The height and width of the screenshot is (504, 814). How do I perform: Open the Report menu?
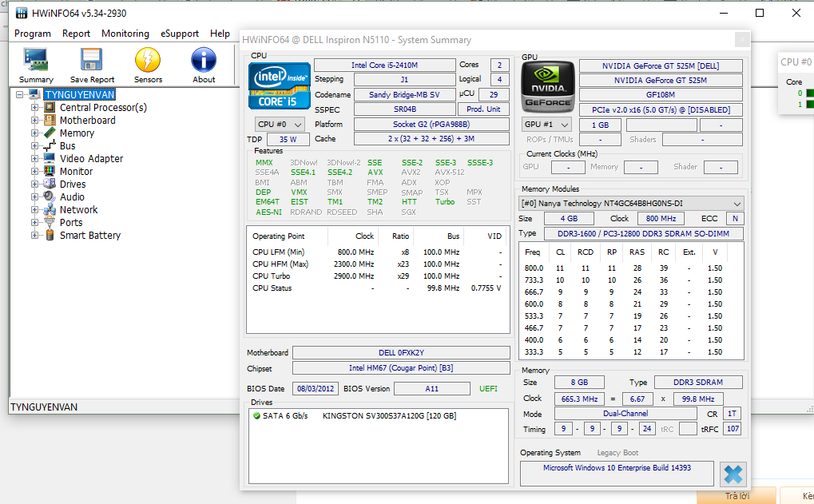coord(77,34)
